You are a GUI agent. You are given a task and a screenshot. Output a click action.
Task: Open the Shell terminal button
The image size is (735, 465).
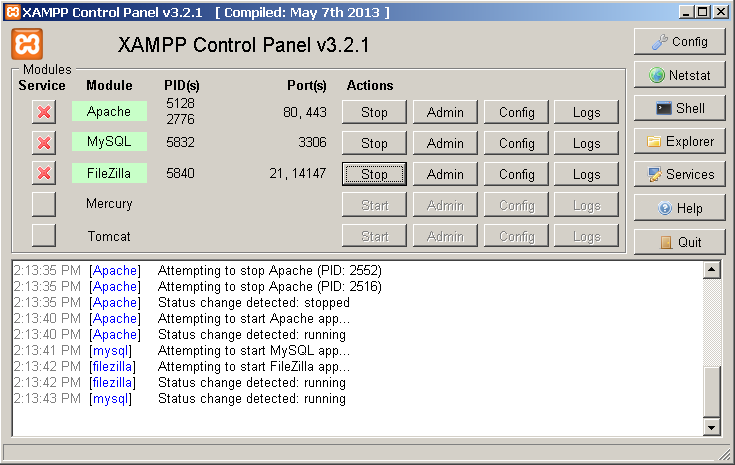coord(679,108)
